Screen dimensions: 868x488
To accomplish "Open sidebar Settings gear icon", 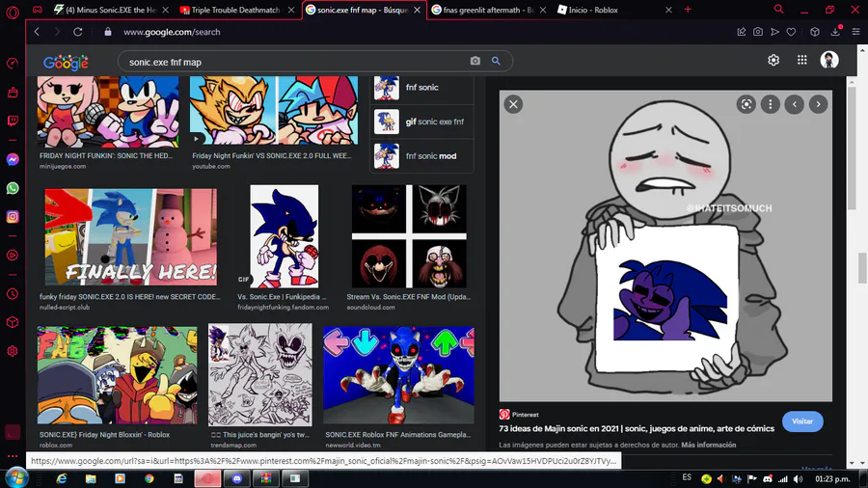I will [x=13, y=351].
